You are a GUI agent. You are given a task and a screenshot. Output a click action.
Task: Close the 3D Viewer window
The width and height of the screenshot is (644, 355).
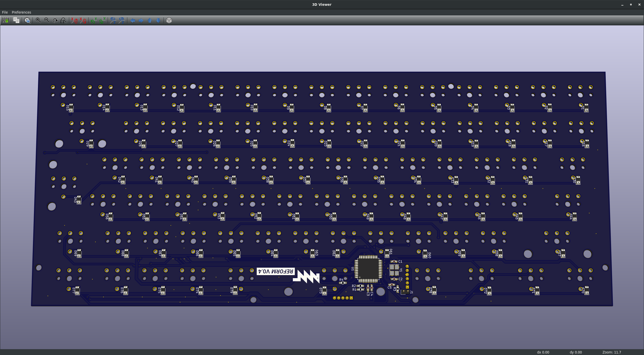tap(639, 5)
